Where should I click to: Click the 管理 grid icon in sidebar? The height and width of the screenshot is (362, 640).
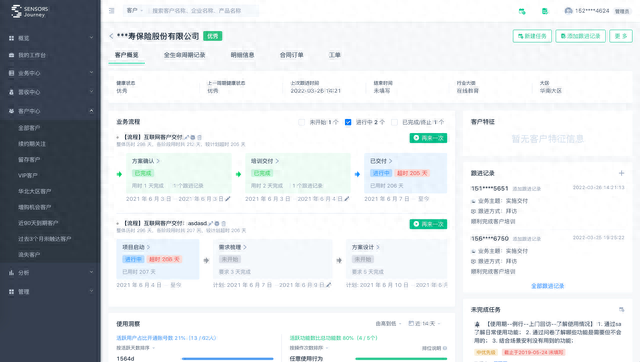(11, 291)
